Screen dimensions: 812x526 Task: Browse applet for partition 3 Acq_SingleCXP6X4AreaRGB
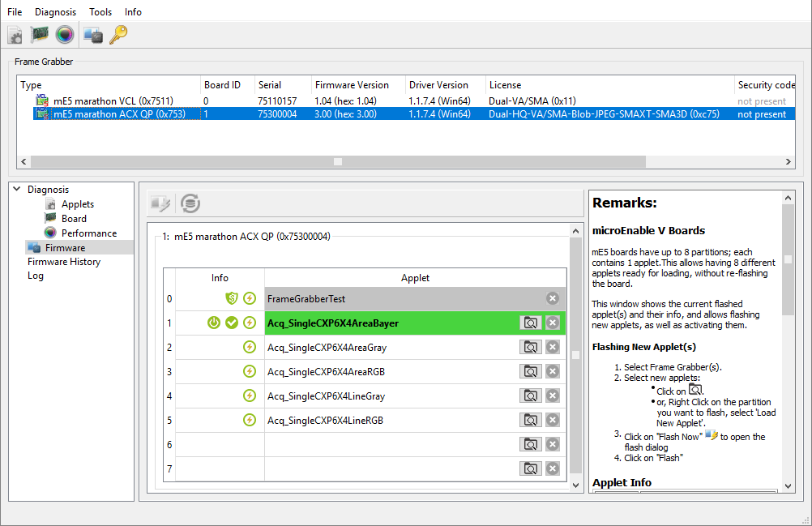coord(530,372)
